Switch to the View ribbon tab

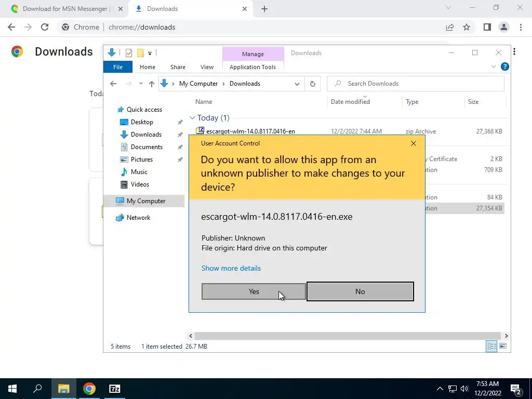point(207,67)
